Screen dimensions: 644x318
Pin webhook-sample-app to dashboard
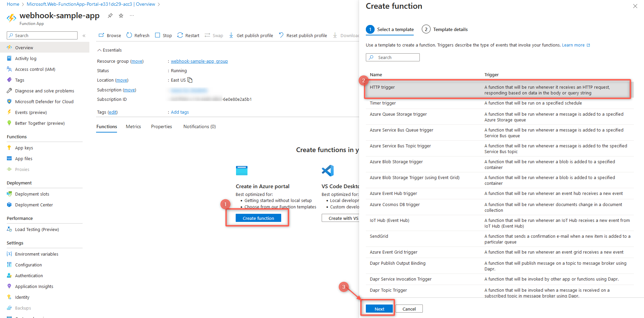point(110,16)
